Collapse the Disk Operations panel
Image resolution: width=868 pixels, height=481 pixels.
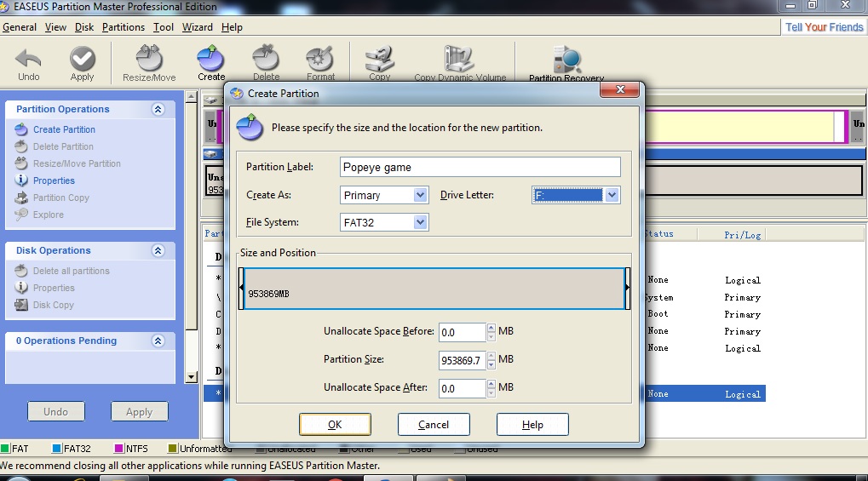tap(158, 251)
